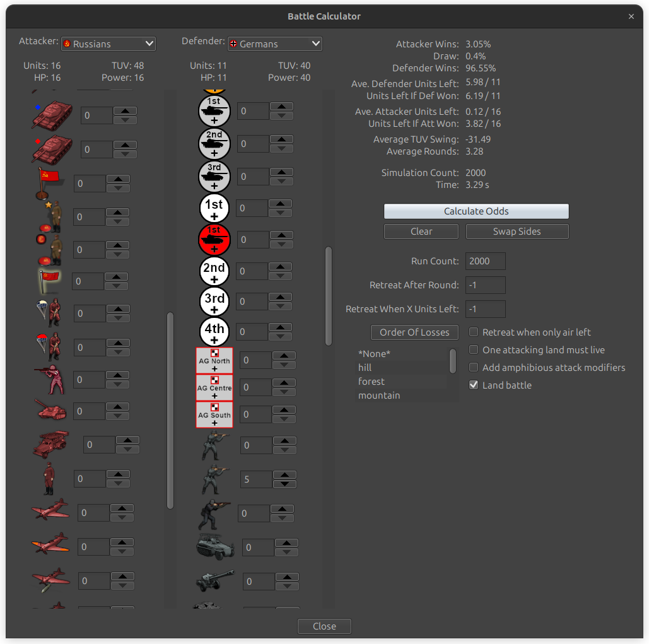Image resolution: width=649 pixels, height=644 pixels.
Task: Click the Run Count input field
Action: coord(485,261)
